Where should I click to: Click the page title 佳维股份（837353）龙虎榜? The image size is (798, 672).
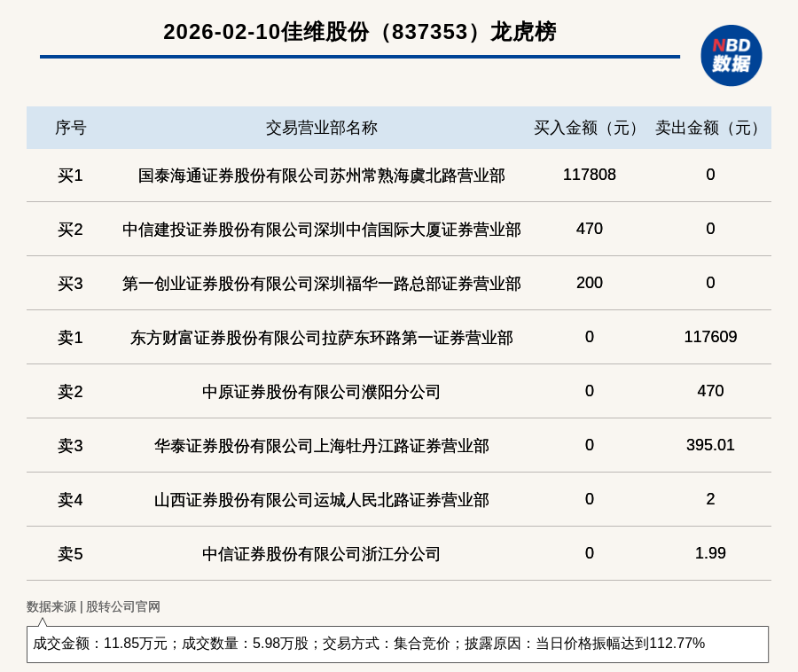pyautogui.click(x=359, y=32)
